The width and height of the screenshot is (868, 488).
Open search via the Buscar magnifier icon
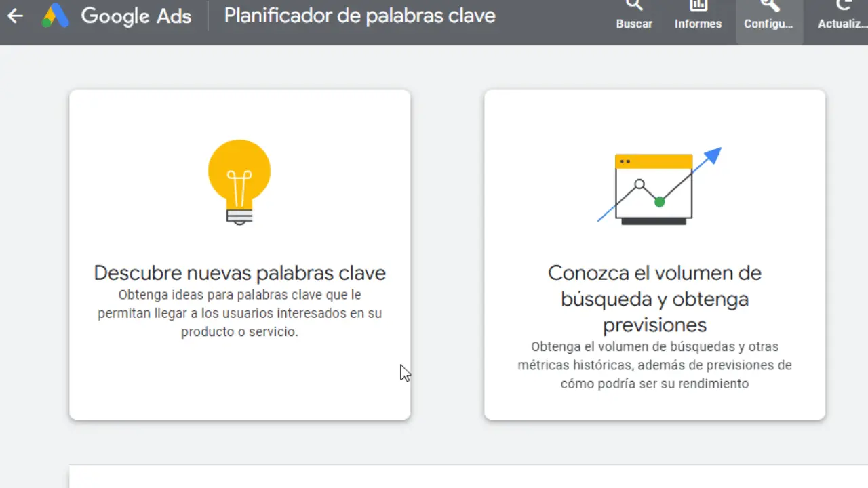(634, 5)
